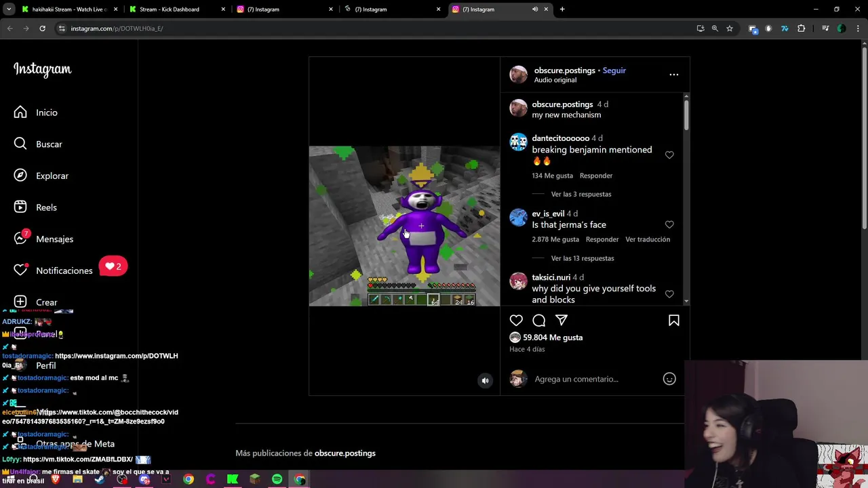
Task: Open tab search dropdown arrow
Action: point(9,9)
